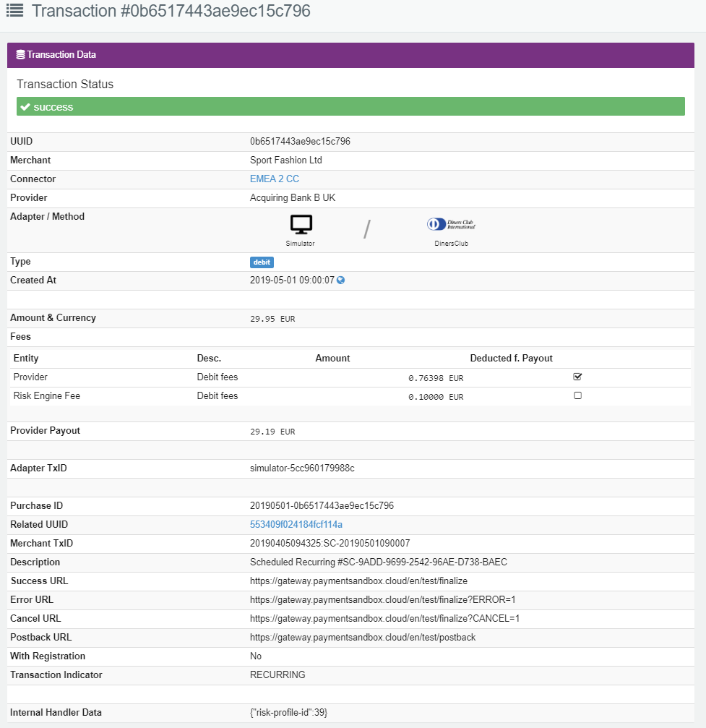
Task: Click the Diners Club International logo
Action: coord(451,225)
